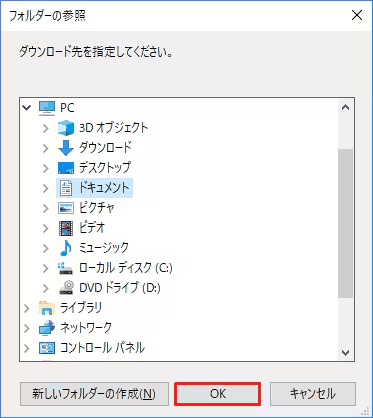Select the 3D オブジェクト label

click(113, 128)
